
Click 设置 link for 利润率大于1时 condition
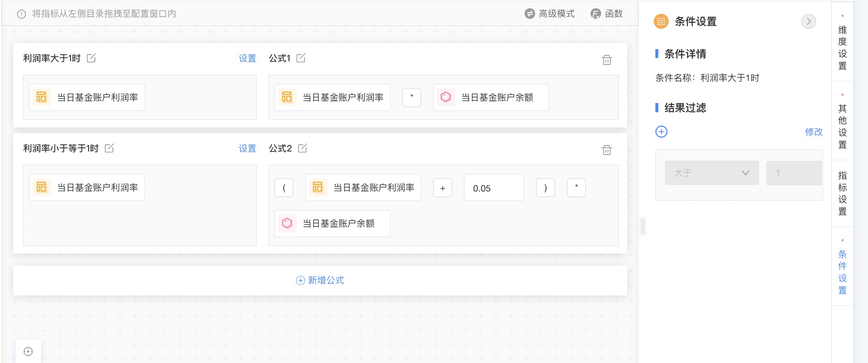click(x=247, y=58)
